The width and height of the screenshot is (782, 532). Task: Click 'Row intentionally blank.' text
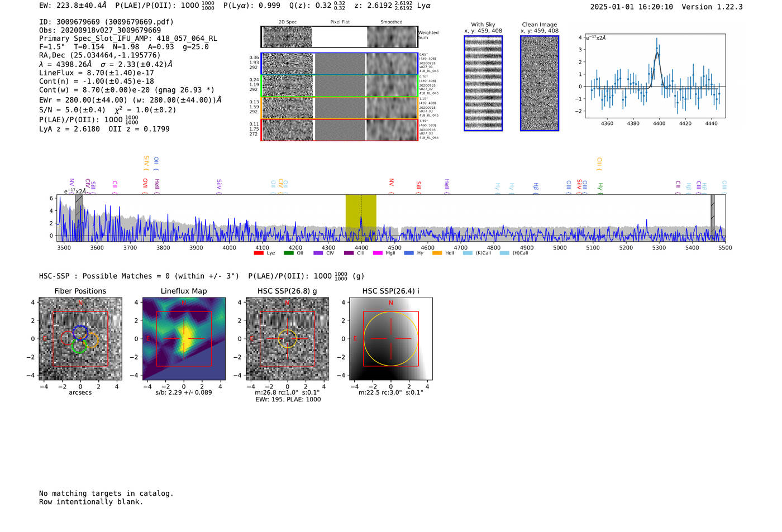pyautogui.click(x=91, y=502)
